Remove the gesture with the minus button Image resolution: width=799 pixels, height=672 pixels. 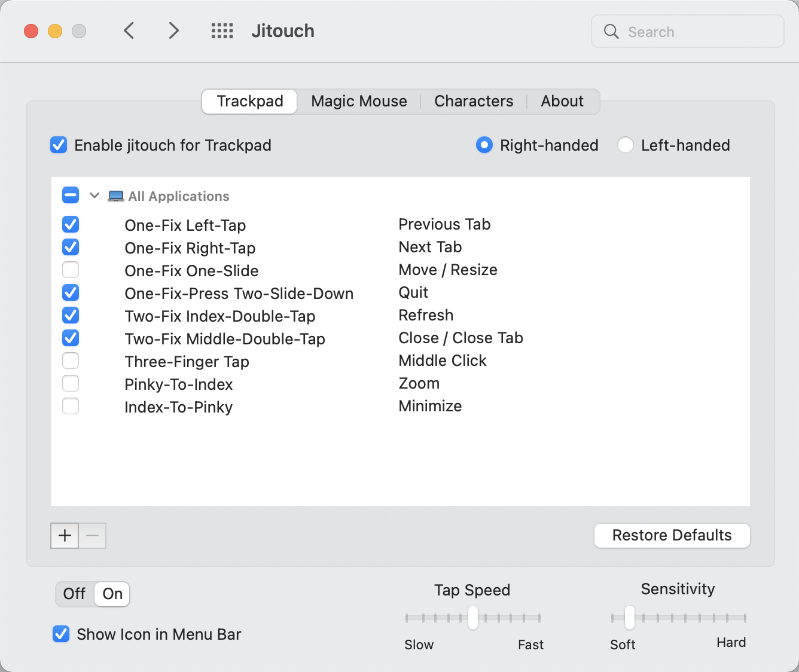[x=93, y=536]
